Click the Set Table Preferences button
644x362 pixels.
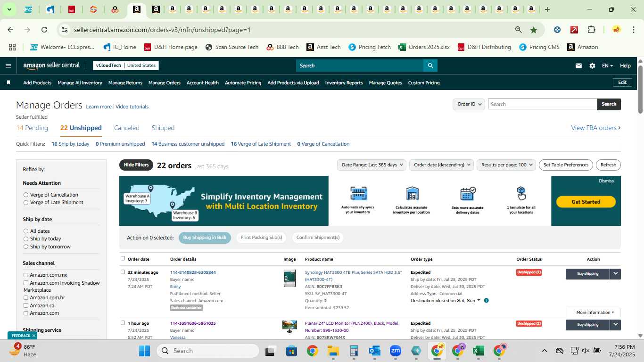(566, 165)
